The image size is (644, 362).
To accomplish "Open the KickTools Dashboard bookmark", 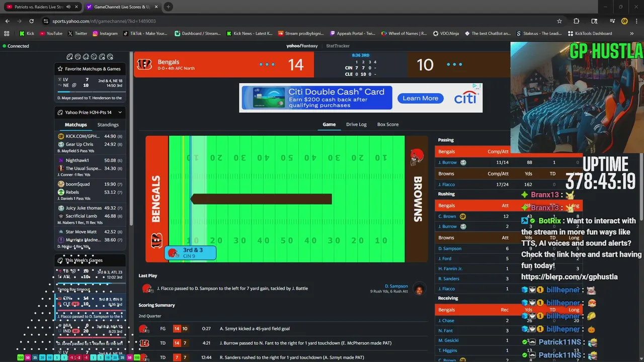I will coord(590,34).
